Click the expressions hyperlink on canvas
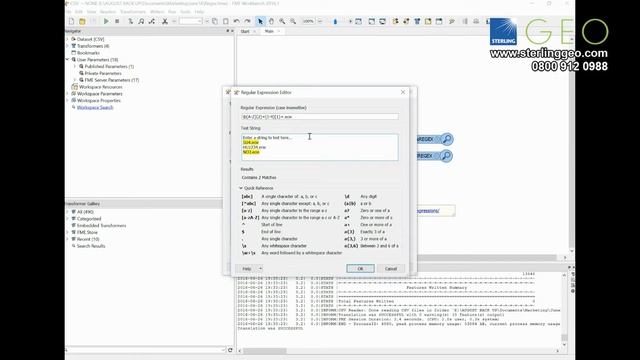 point(428,211)
